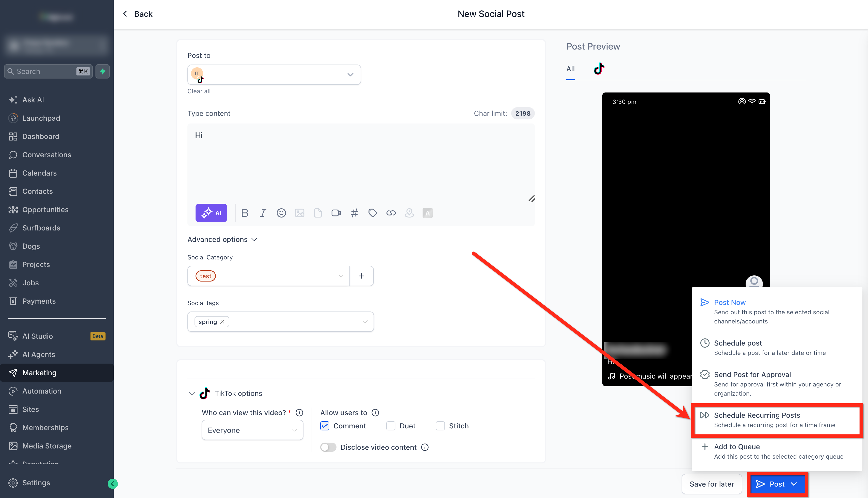Collapse the Advanced options section
The width and height of the screenshot is (868, 498).
(x=222, y=239)
